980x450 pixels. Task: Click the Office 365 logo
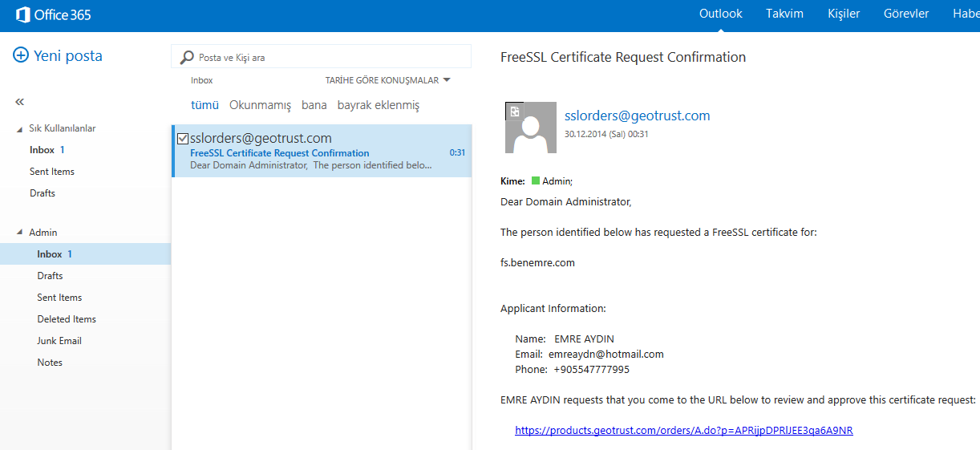[53, 14]
